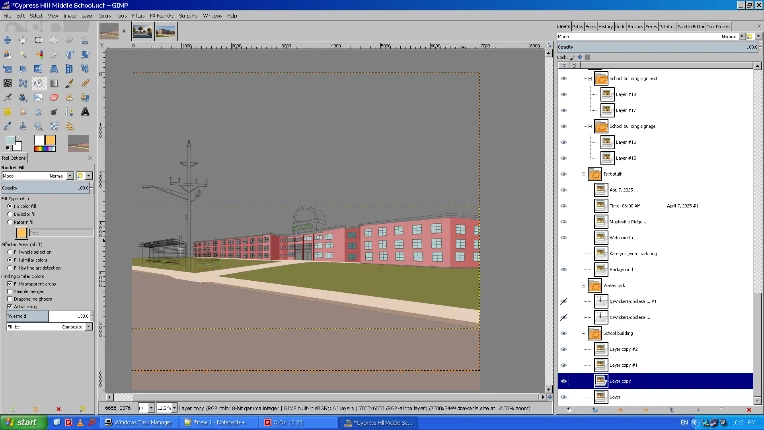Open the Tool Options tab
The image size is (764, 430).
14,158
